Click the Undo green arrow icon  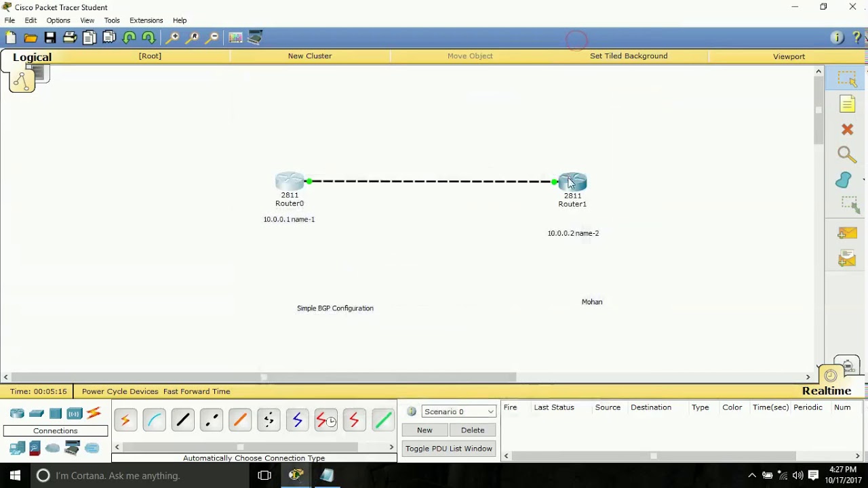(129, 38)
